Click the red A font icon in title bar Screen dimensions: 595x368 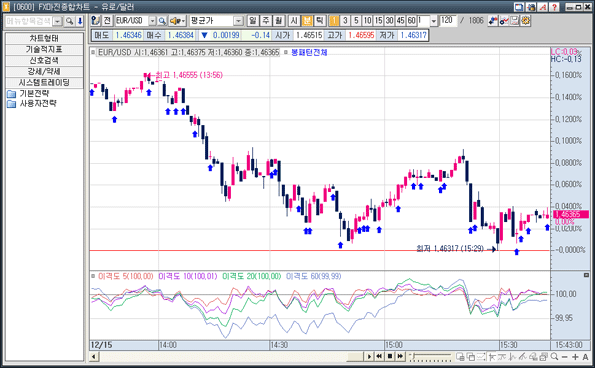tap(543, 7)
